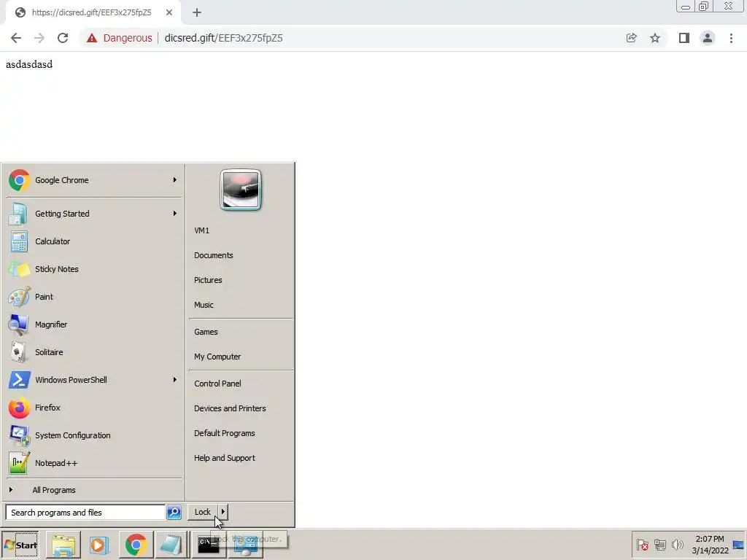Viewport: 747px width, 560px height.
Task: Click the Dangerous site warning chip
Action: [x=119, y=38]
